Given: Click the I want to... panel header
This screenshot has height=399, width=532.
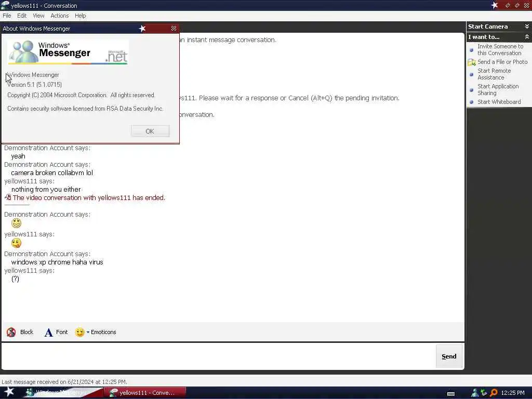Looking at the screenshot, I should pyautogui.click(x=499, y=37).
